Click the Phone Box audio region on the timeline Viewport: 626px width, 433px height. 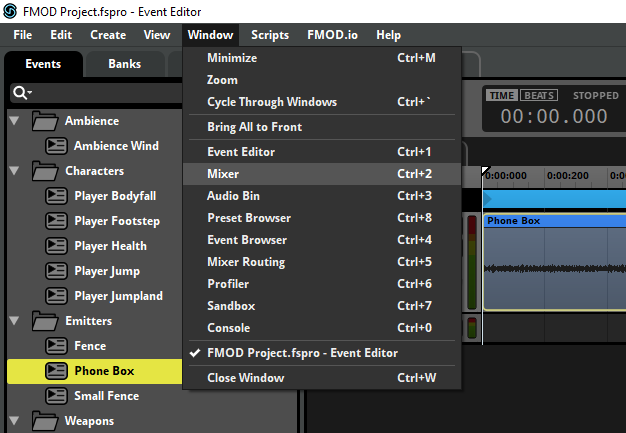[554, 262]
